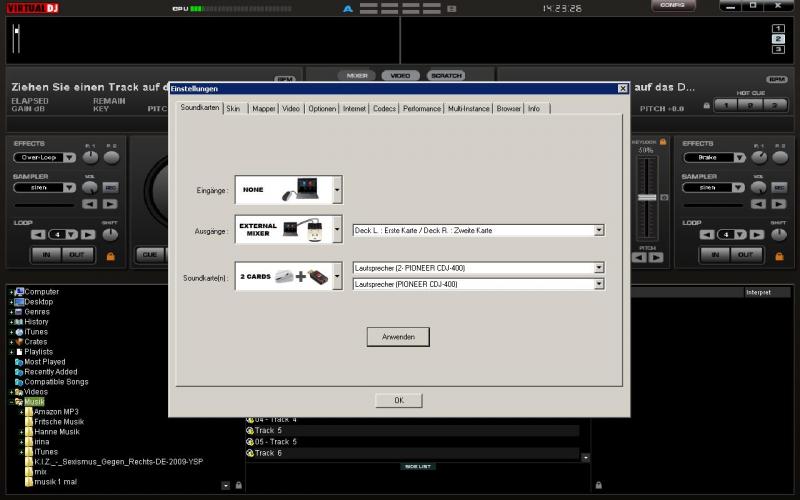This screenshot has height=500, width=800.
Task: Click the right deck sampler REC button
Action: [x=779, y=188]
